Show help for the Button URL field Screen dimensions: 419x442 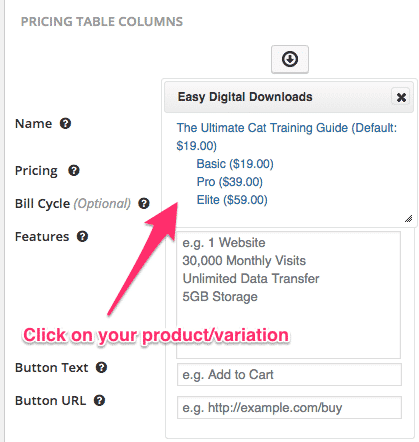pos(99,400)
